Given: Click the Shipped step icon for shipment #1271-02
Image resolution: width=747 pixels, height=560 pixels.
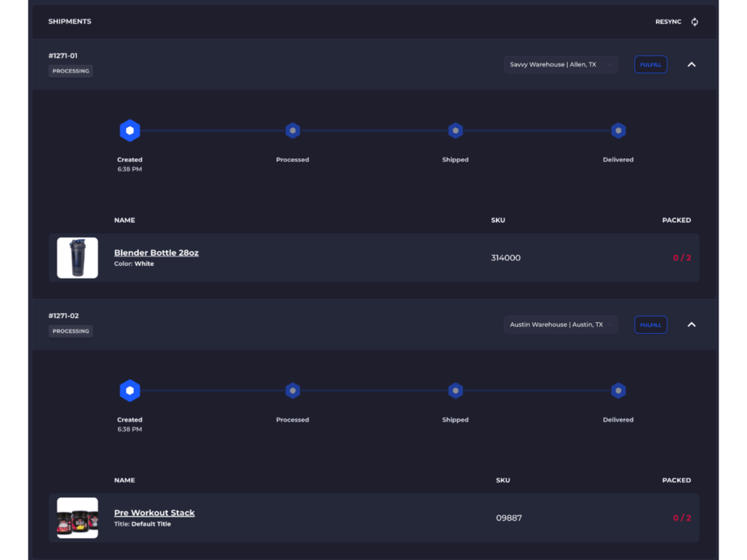Looking at the screenshot, I should [x=455, y=391].
